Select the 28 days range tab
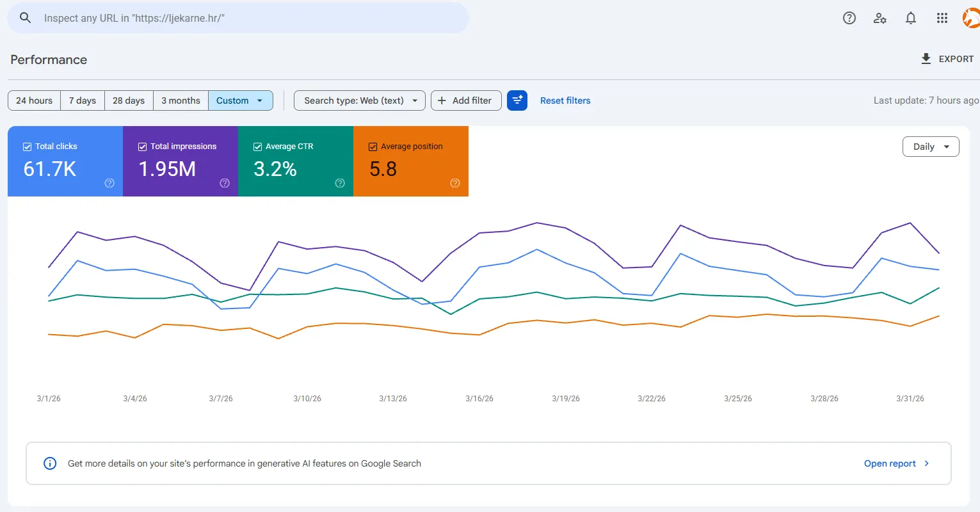Screen dimensions: 980x512 pos(129,100)
